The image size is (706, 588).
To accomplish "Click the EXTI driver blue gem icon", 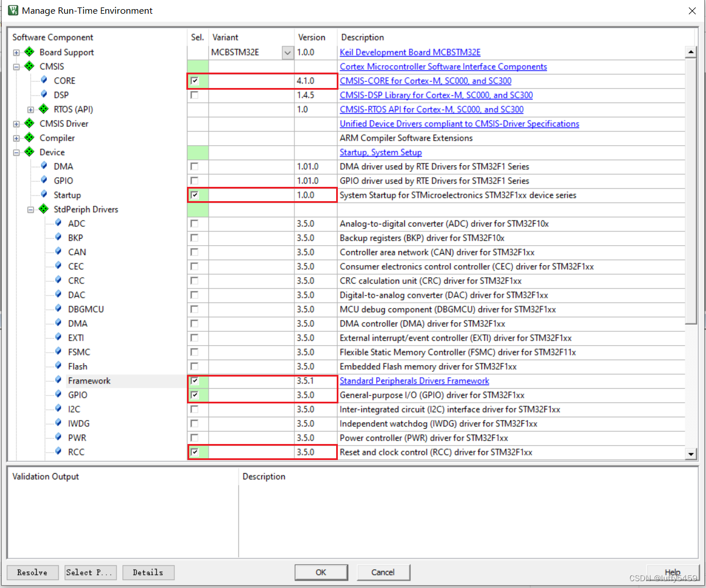I will [58, 337].
